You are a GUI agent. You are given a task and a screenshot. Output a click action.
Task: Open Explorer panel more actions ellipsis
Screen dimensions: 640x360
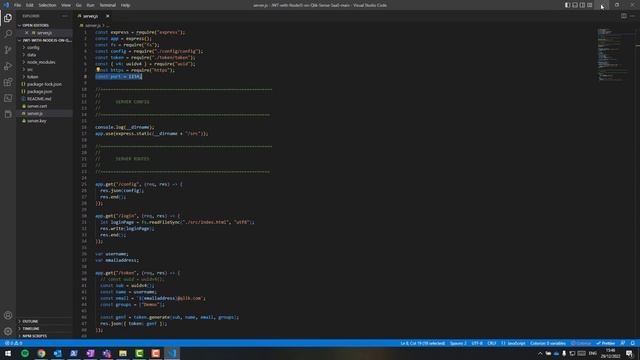64,16
